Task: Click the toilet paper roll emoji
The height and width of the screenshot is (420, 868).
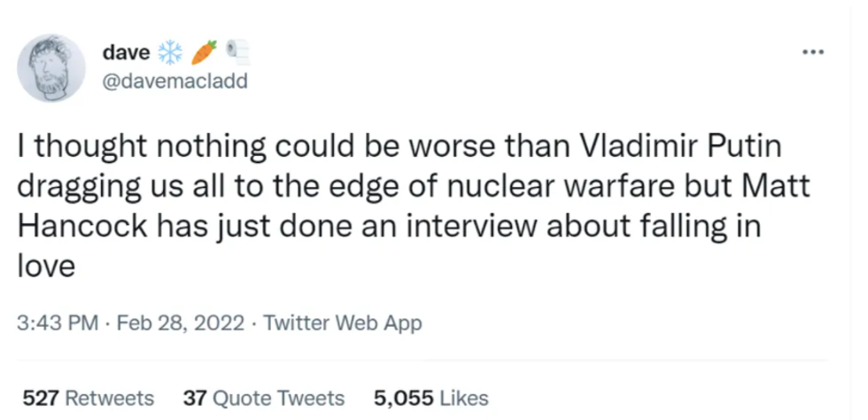Action: 236,52
